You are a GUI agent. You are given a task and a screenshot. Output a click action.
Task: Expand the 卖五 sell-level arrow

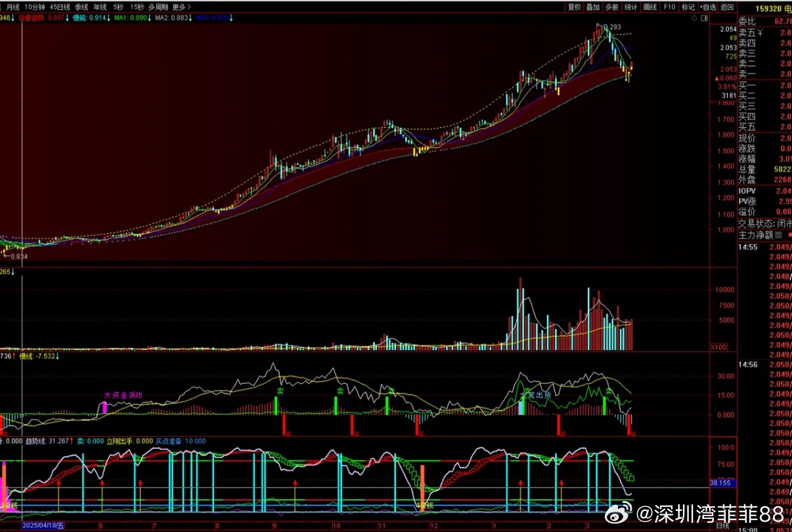point(759,32)
